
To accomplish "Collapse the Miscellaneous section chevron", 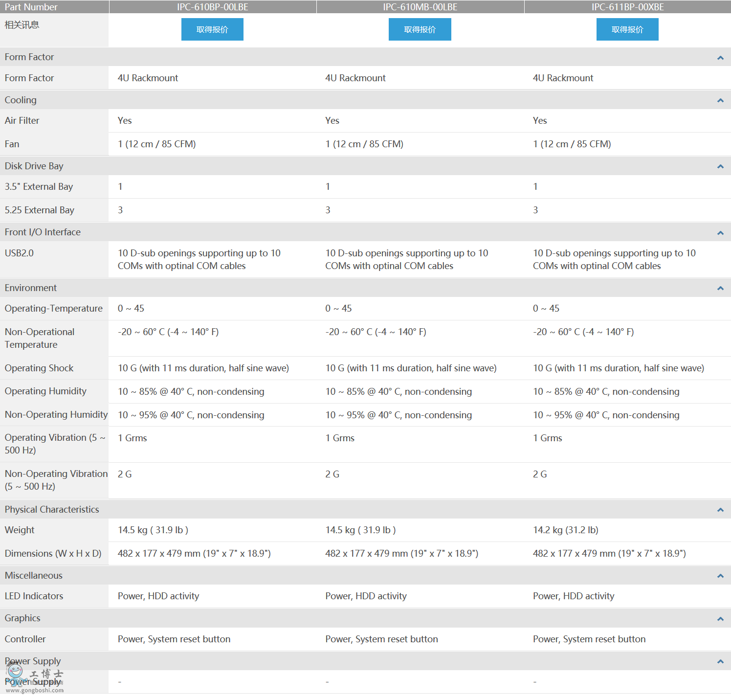I will pyautogui.click(x=720, y=576).
